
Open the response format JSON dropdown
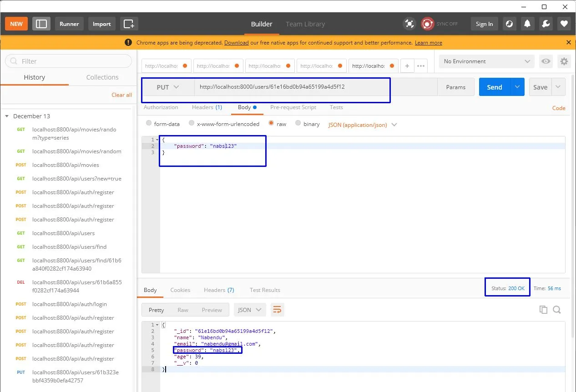coord(250,310)
